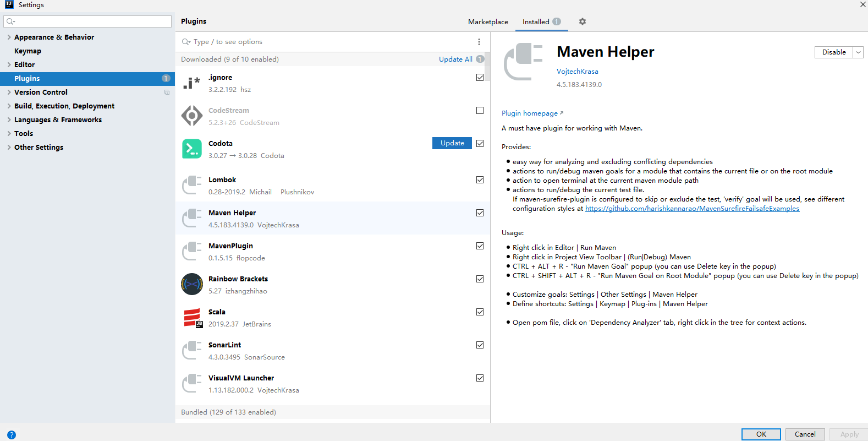868x441 pixels.
Task: Click the update count badge beside Update All
Action: click(x=480, y=59)
